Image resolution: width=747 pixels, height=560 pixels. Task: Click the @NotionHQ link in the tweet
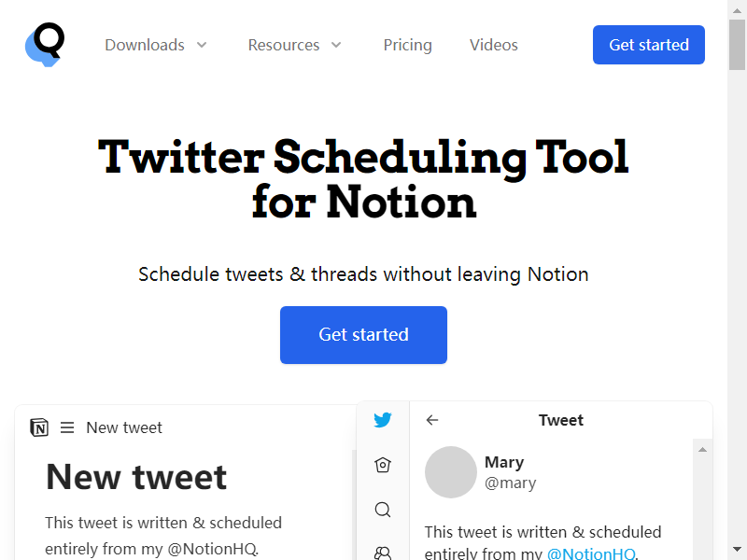tap(591, 553)
